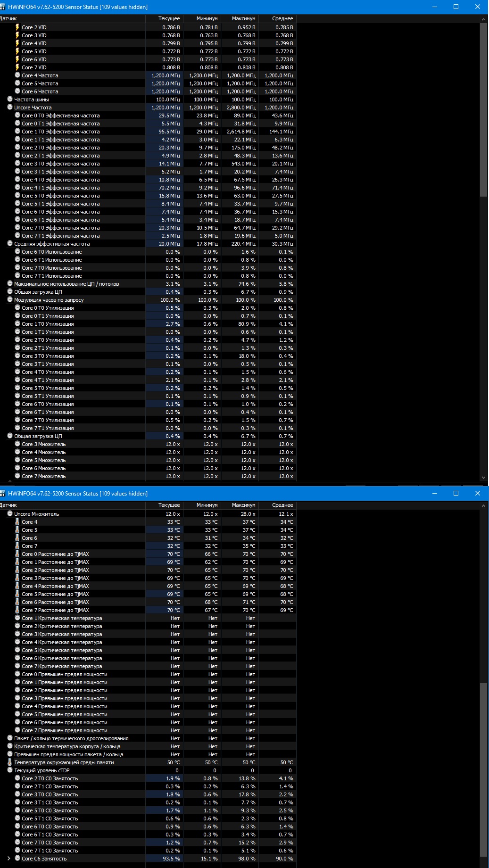This screenshot has height=868, width=489.
Task: Click the 2,614.8 МГц maximum value
Action: (x=241, y=132)
